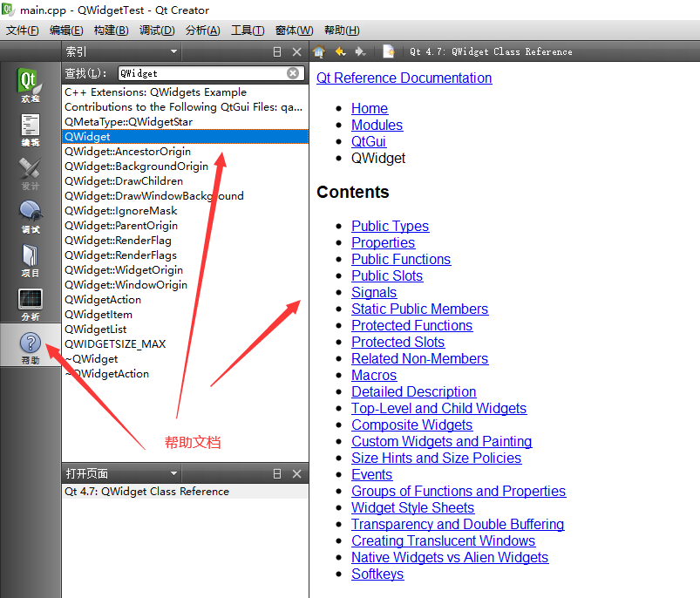Navigate forward in help viewer
This screenshot has height=598, width=700.
[x=360, y=51]
